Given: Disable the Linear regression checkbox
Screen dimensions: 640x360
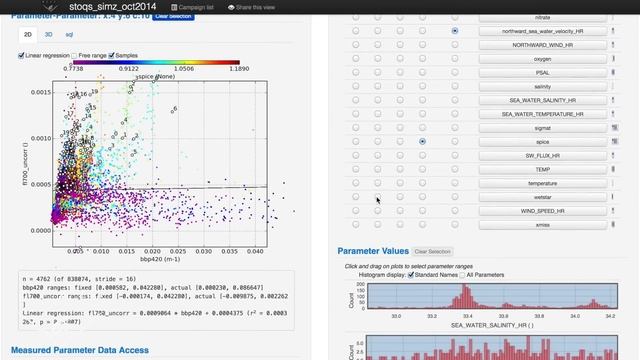Looking at the screenshot, I should click(x=21, y=56).
